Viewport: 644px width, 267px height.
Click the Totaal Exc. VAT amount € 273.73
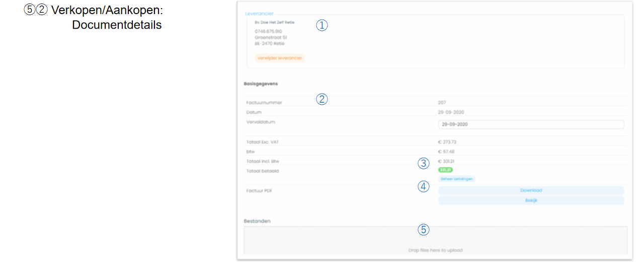click(447, 142)
